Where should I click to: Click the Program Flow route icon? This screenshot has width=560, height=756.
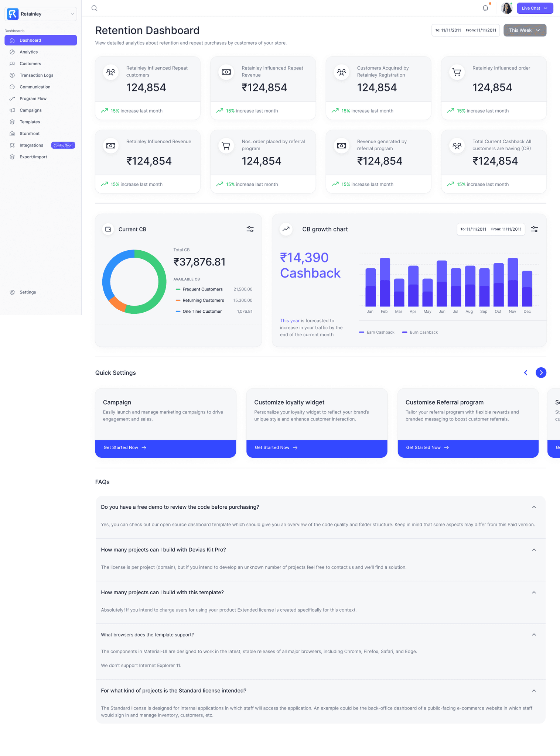click(x=12, y=99)
